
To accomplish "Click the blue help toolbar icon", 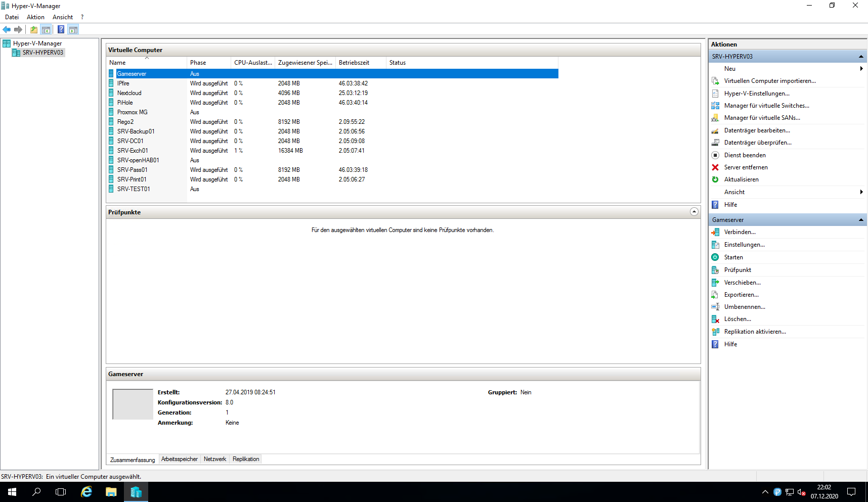I will 61,30.
